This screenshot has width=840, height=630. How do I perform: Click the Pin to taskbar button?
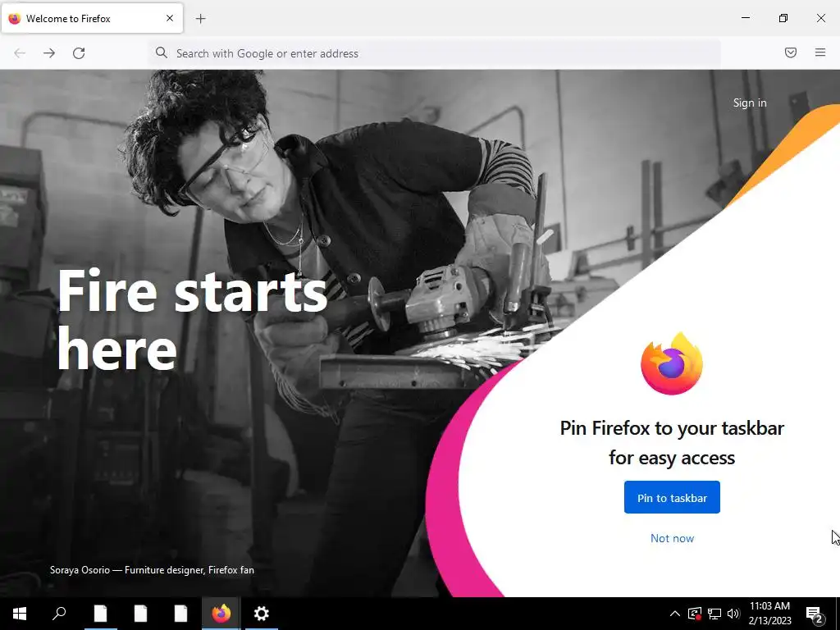point(672,498)
